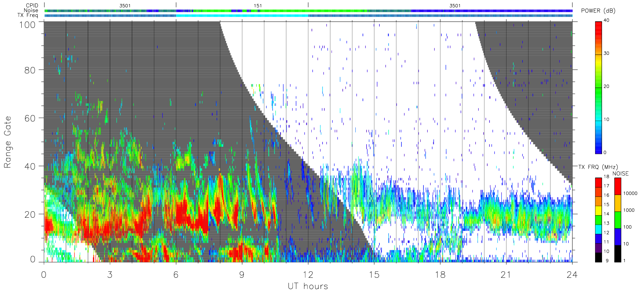Click the "TX Freq" row label
This screenshot has height=297, width=644.
click(28, 15)
